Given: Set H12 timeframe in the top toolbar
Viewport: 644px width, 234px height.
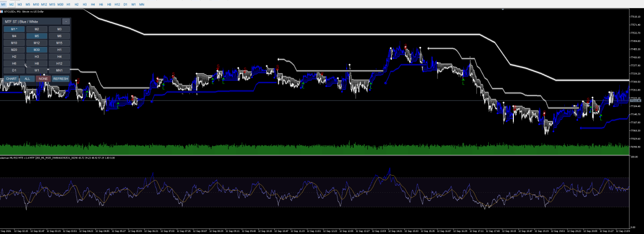Looking at the screenshot, I should coord(117,4).
